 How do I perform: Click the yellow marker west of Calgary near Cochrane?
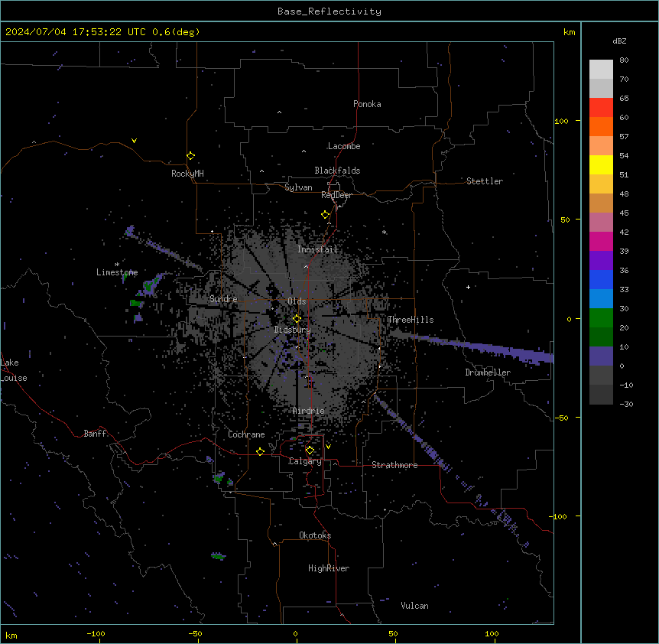point(260,451)
